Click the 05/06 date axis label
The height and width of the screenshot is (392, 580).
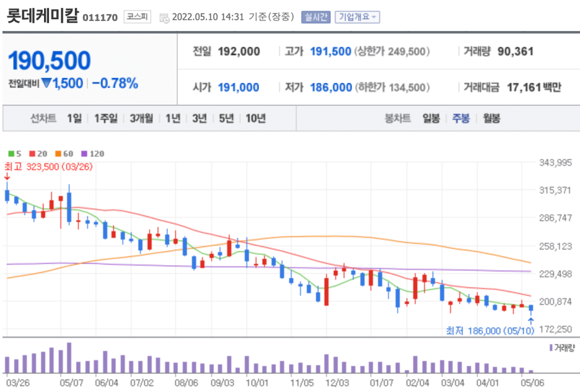point(532,383)
